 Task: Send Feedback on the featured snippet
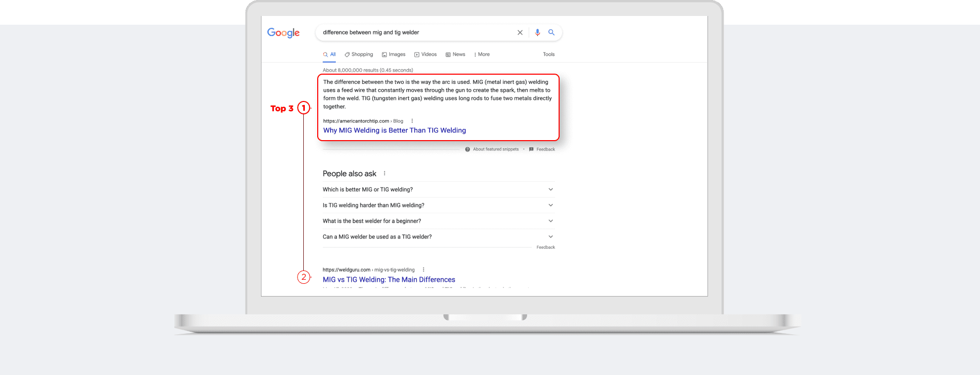546,149
